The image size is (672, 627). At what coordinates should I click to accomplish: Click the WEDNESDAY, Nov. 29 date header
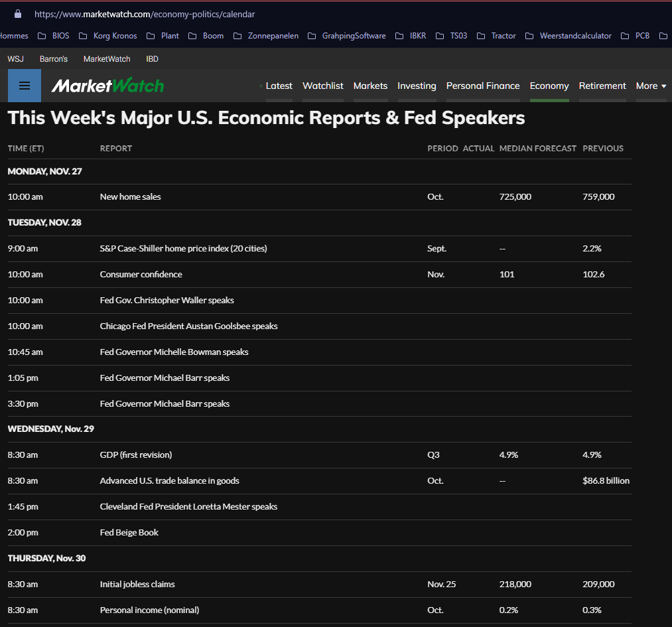pyautogui.click(x=50, y=429)
